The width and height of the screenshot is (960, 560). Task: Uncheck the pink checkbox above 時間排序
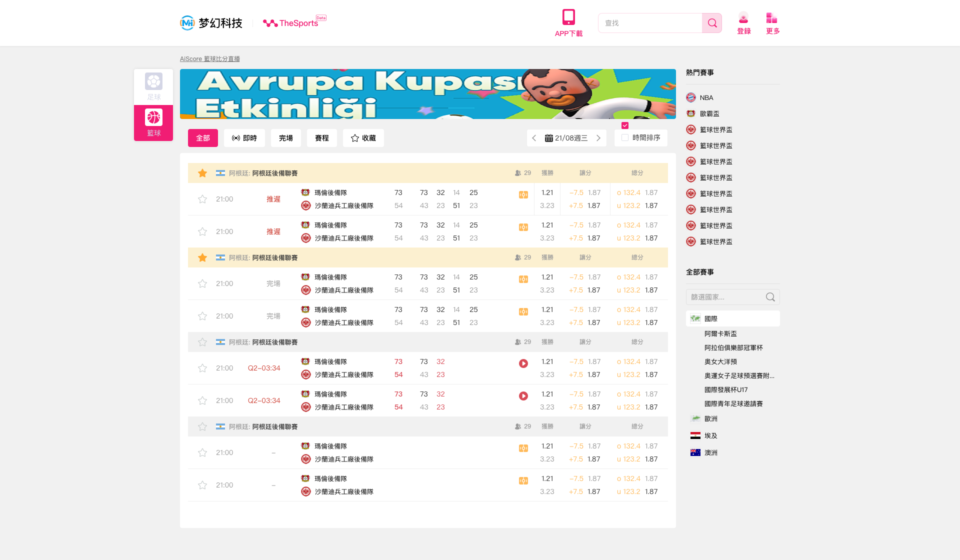point(625,125)
